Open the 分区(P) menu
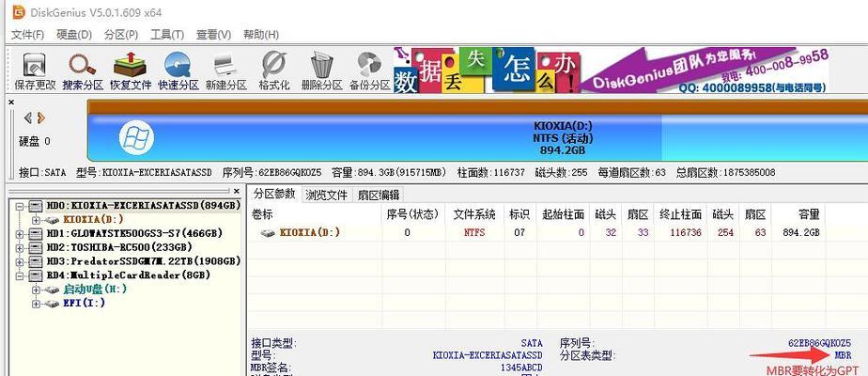The height and width of the screenshot is (376, 868). [x=120, y=35]
